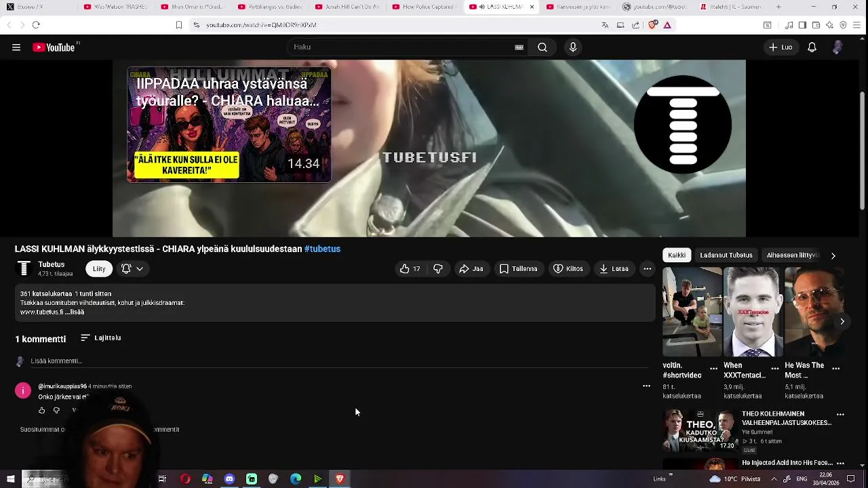Click the Luo create button
The image size is (868, 488).
tap(781, 47)
